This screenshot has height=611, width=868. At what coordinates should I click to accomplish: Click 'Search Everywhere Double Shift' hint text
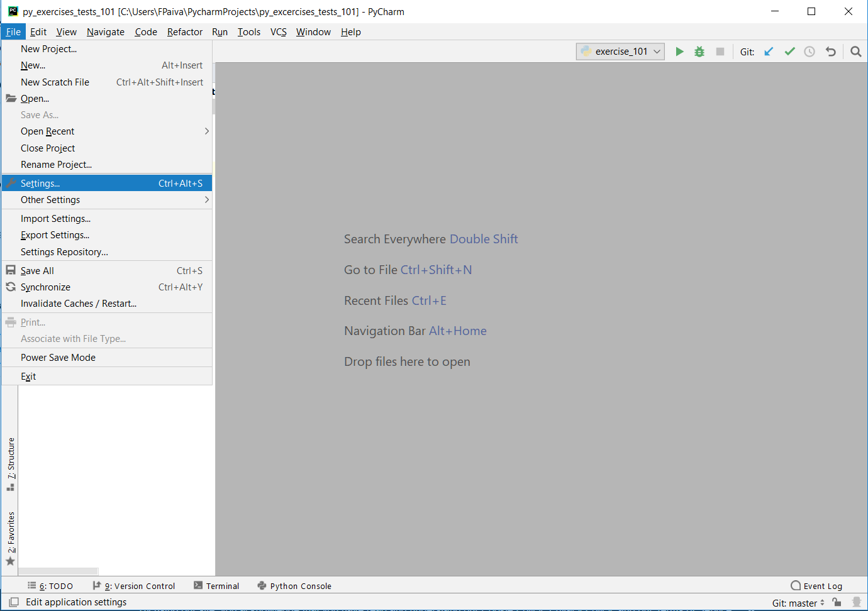point(431,239)
